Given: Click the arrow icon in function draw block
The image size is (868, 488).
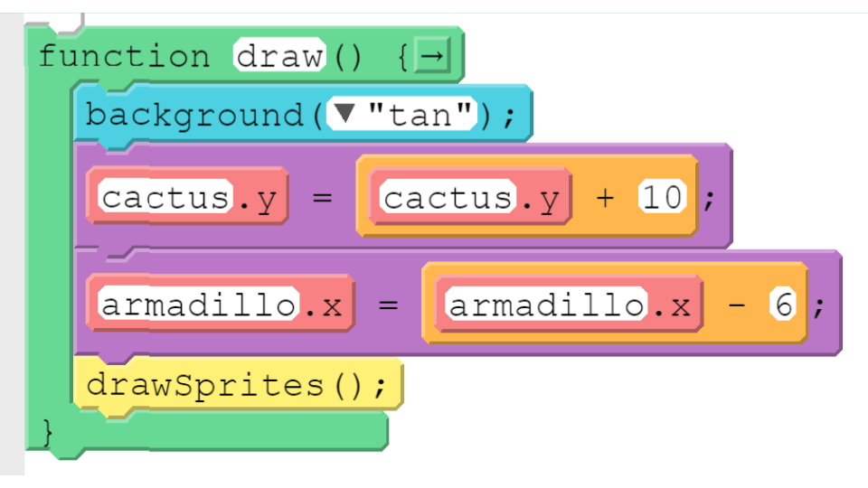Looking at the screenshot, I should click(x=432, y=55).
